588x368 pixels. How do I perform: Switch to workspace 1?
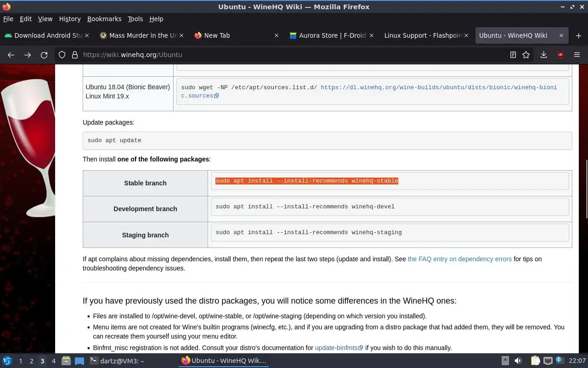pyautogui.click(x=20, y=361)
